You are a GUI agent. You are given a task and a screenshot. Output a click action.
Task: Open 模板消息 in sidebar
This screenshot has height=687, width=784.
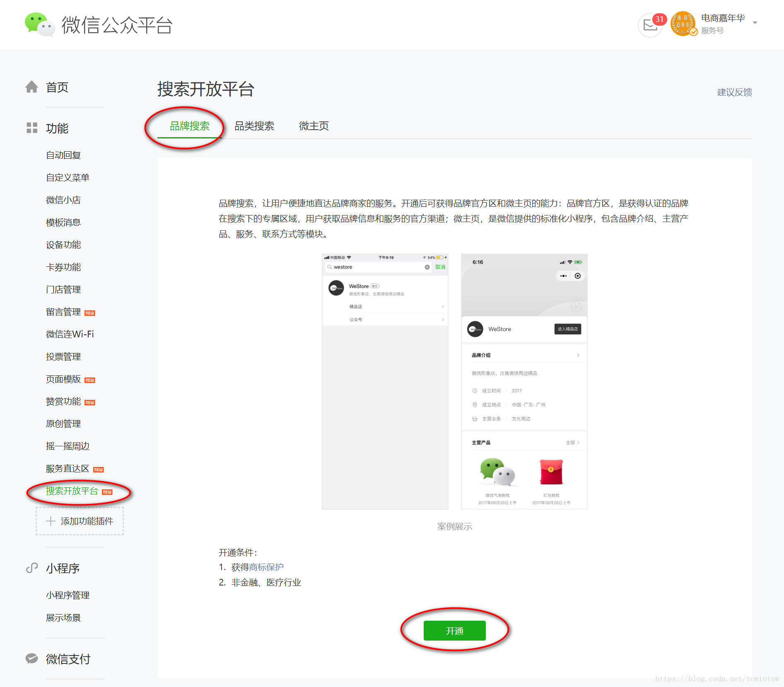pos(63,222)
